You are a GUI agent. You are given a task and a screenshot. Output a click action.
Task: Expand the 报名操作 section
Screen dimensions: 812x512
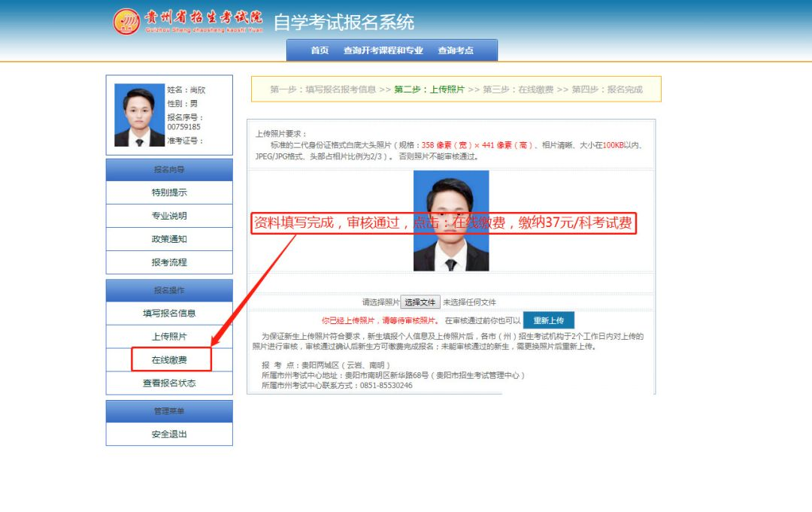click(168, 289)
